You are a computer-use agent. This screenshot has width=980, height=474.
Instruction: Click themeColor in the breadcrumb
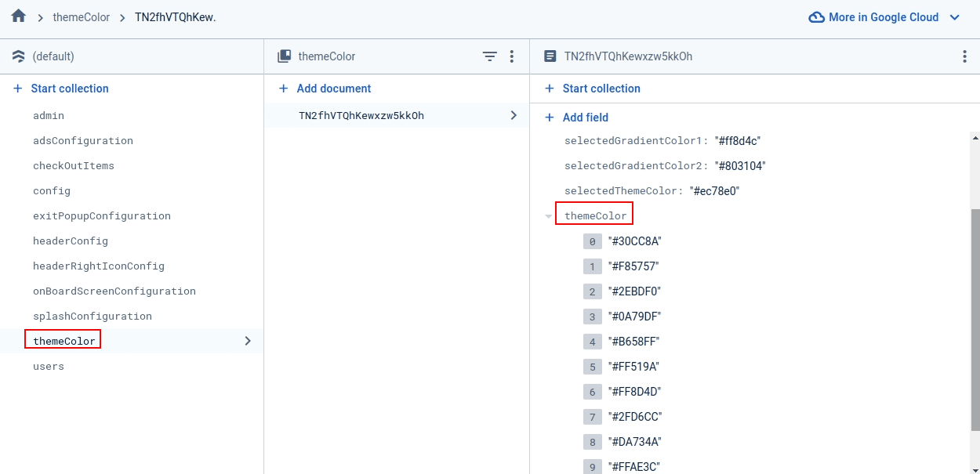click(82, 17)
